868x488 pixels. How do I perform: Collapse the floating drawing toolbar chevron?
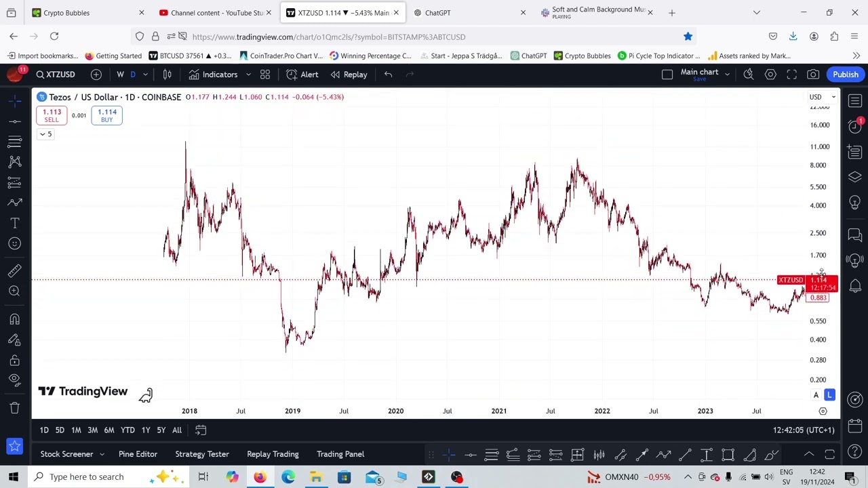809,455
